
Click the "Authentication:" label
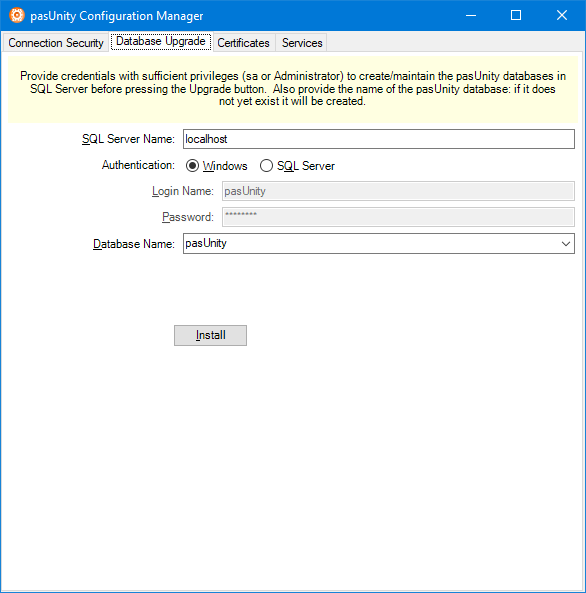[x=138, y=165]
